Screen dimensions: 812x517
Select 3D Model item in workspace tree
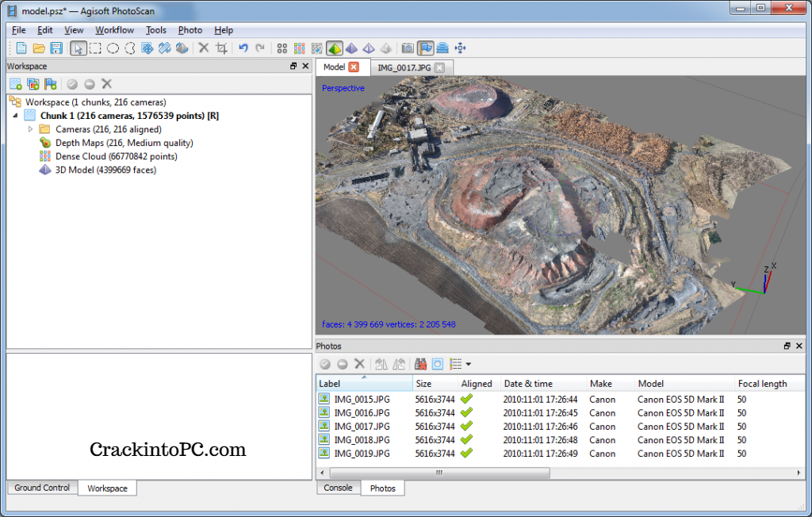click(x=105, y=170)
